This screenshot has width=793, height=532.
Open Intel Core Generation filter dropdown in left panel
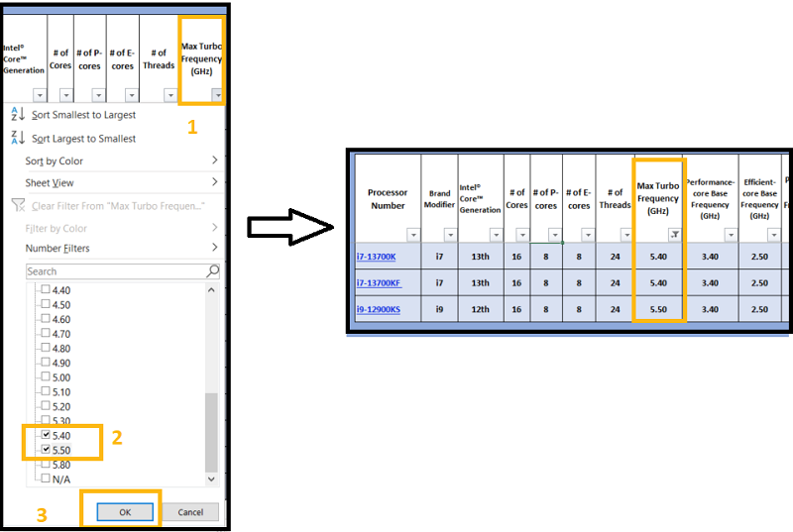[40, 95]
